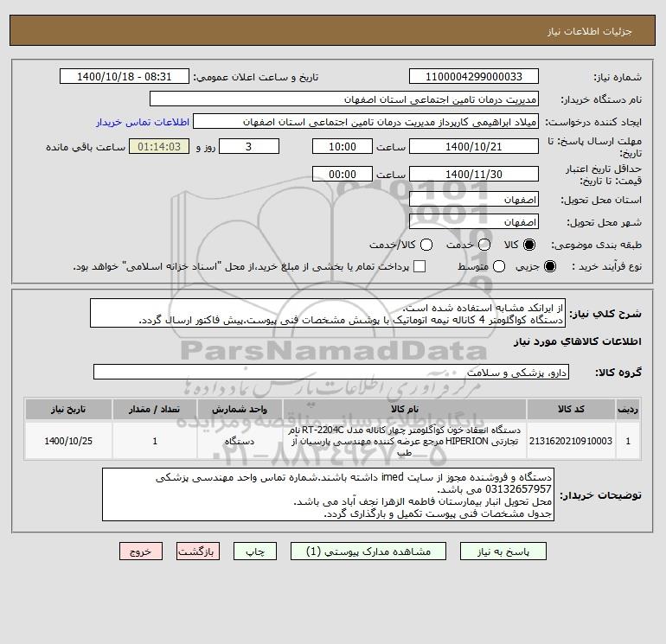Click the buyer organization name field

(344, 99)
